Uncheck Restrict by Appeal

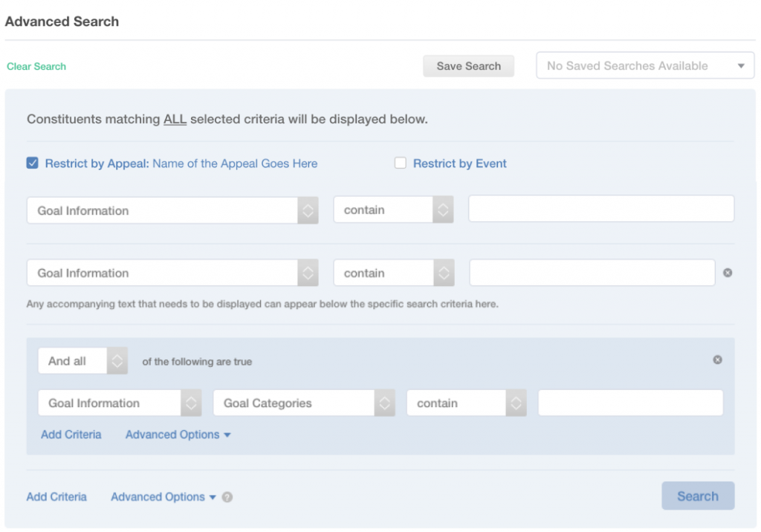pos(32,163)
